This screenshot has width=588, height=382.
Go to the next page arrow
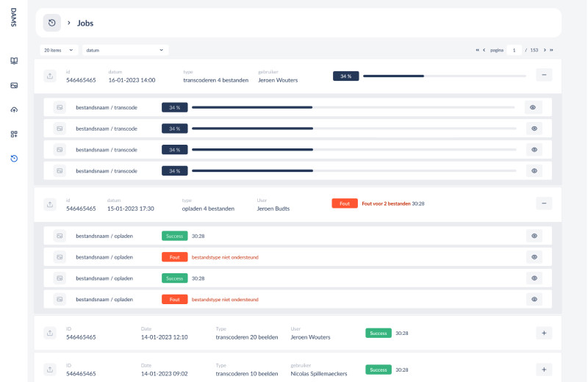(x=545, y=50)
